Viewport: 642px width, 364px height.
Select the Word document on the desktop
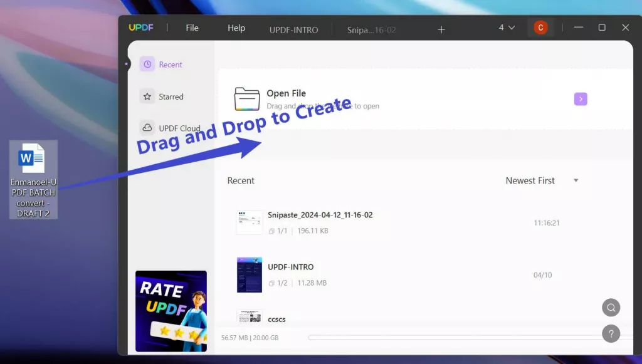pyautogui.click(x=33, y=180)
